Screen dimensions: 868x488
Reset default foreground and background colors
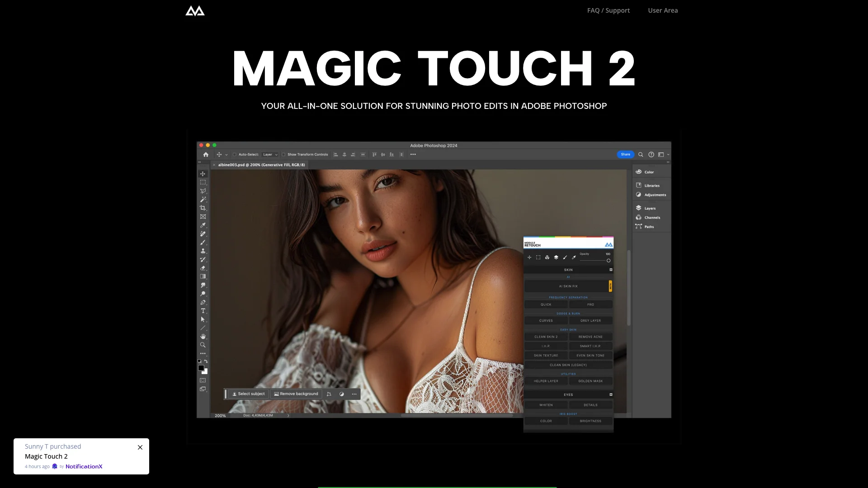[x=199, y=361]
